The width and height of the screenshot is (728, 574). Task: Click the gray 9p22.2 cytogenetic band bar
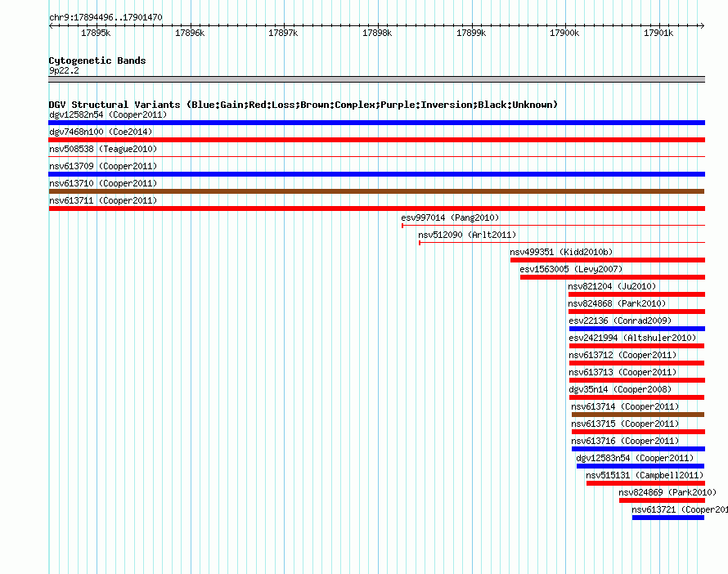tap(376, 79)
